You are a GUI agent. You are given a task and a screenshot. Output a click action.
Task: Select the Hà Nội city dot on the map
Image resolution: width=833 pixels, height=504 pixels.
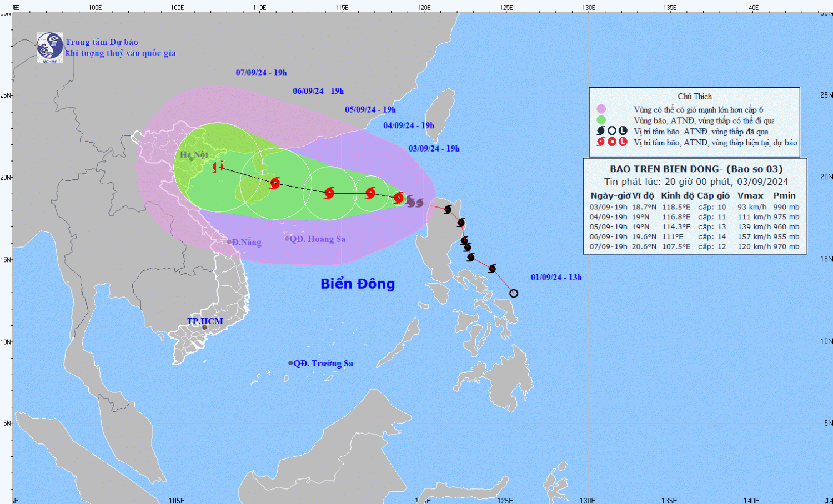(191, 159)
